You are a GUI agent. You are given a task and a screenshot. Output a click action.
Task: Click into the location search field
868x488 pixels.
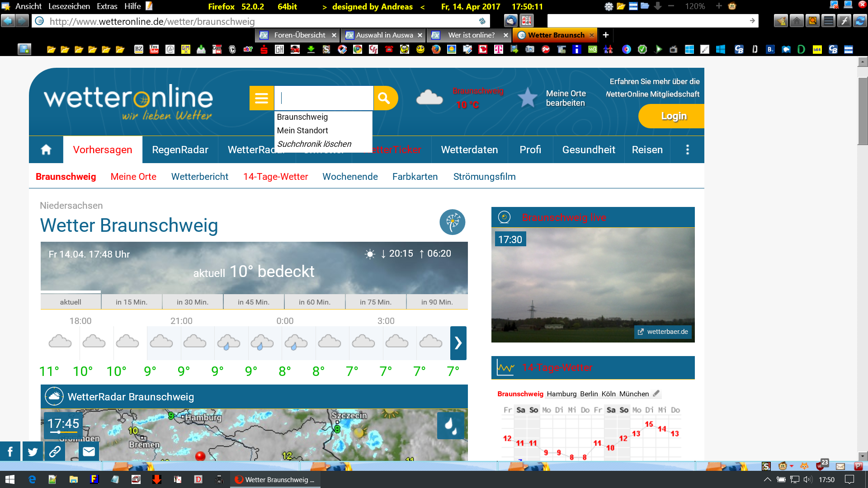pos(324,98)
